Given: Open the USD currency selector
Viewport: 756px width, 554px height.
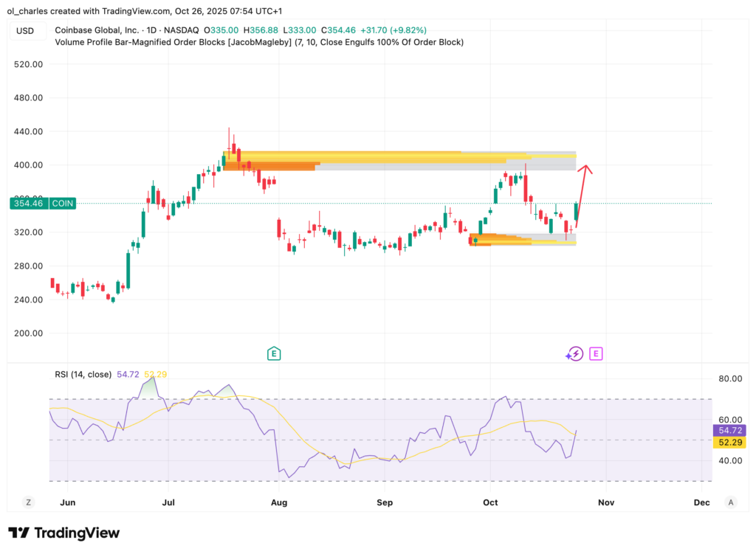Looking at the screenshot, I should (x=24, y=30).
